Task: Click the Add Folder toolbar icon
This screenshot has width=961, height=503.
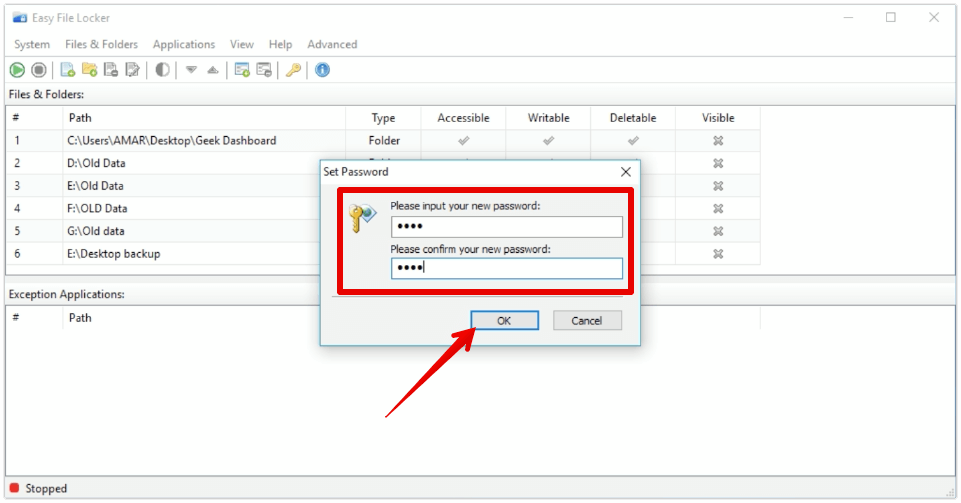Action: click(x=89, y=70)
